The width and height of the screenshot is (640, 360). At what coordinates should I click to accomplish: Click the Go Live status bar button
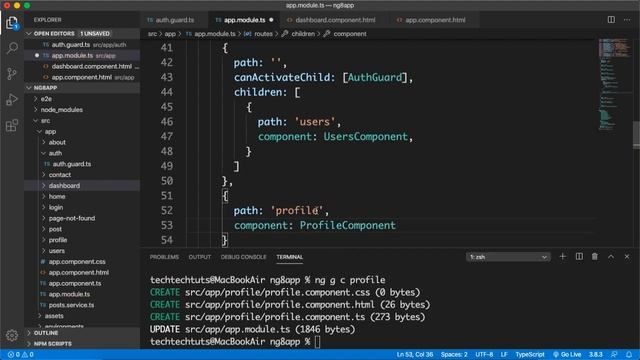click(x=567, y=354)
